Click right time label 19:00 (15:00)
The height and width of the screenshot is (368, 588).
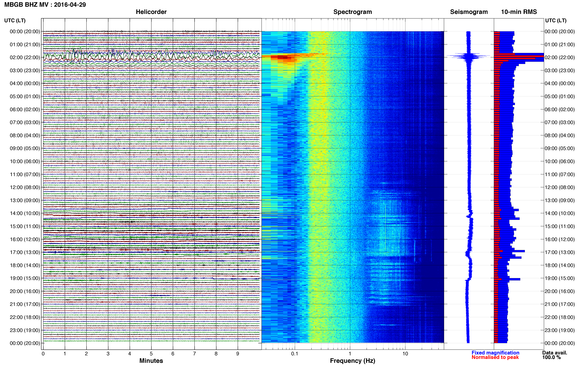pyautogui.click(x=560, y=278)
